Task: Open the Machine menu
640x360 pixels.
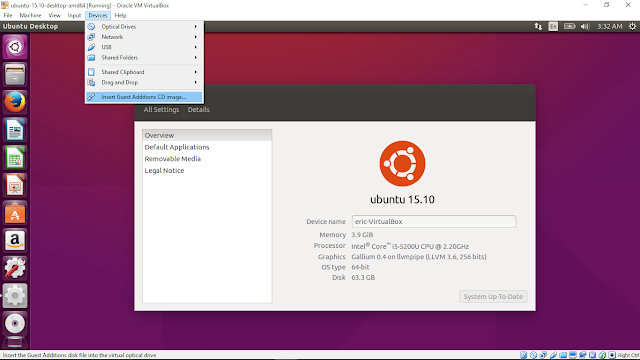Action: [x=30, y=16]
